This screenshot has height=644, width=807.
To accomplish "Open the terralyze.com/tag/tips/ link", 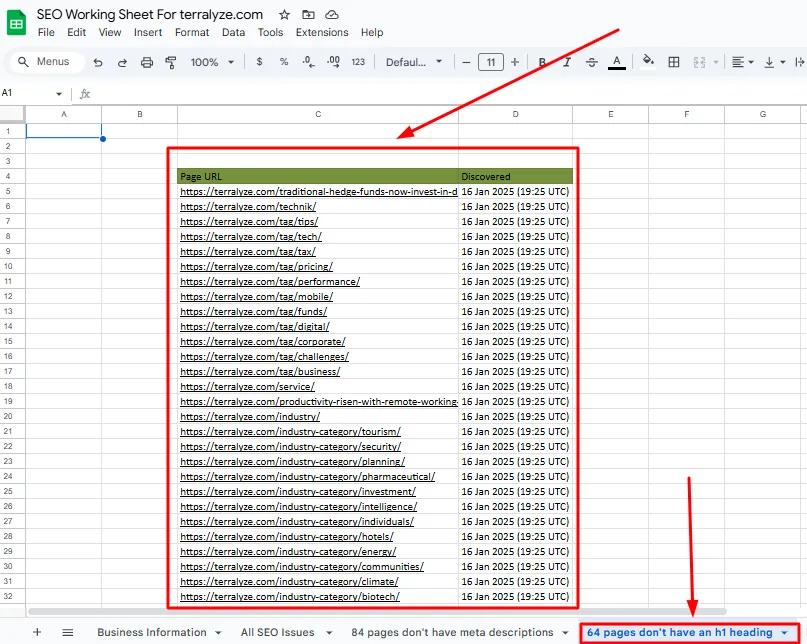I will 249,221.
